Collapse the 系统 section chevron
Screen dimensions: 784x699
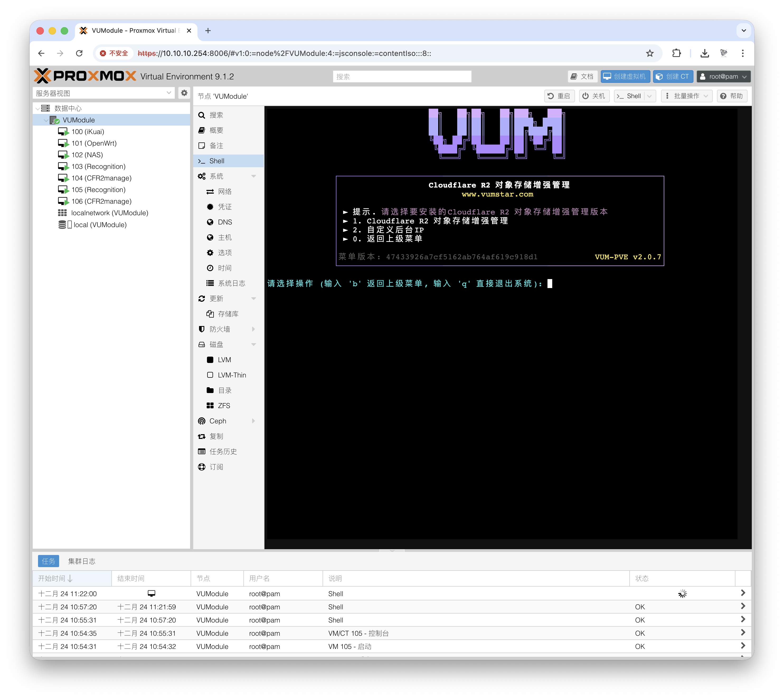point(254,176)
